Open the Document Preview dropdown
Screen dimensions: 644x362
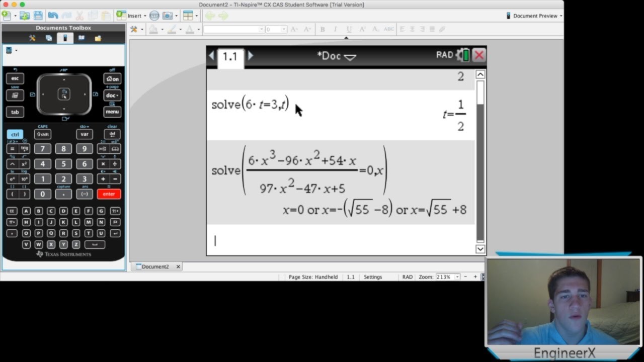point(534,16)
